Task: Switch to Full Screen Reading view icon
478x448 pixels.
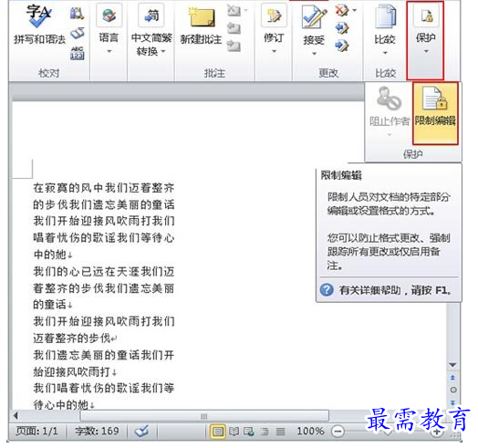Action: coord(234,432)
